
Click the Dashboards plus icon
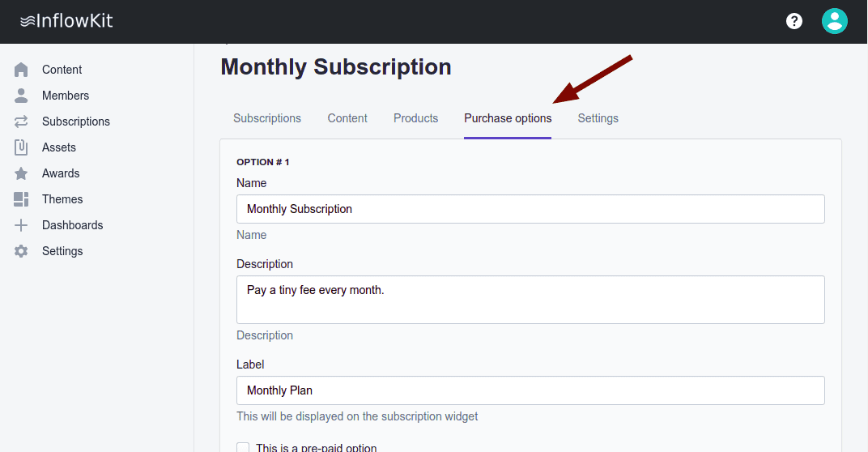(x=22, y=225)
